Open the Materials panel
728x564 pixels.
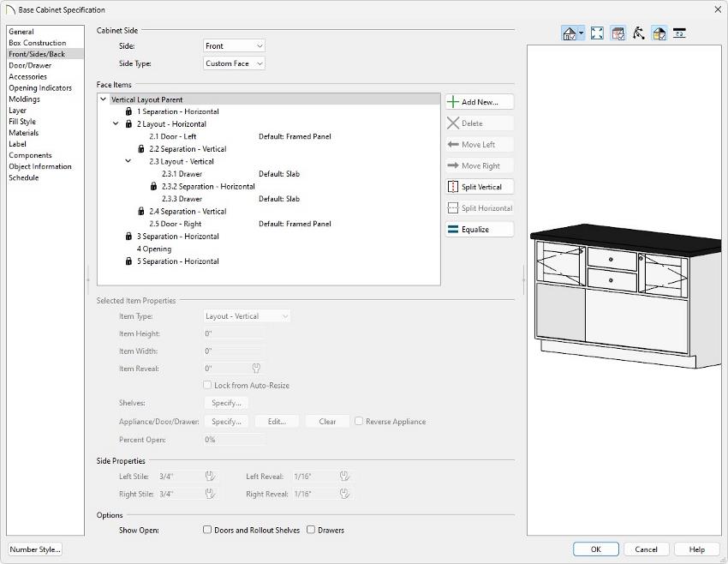tap(23, 132)
